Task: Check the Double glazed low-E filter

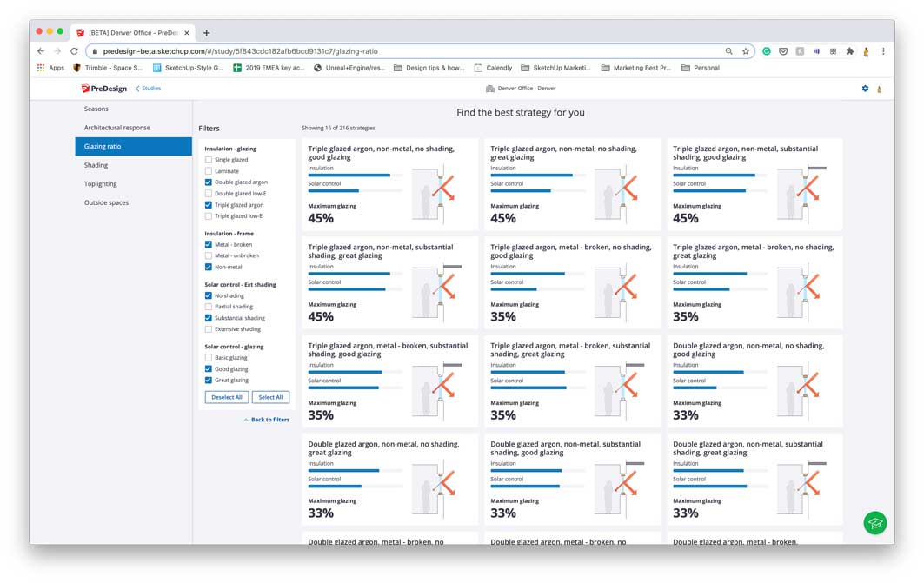Action: 208,193
